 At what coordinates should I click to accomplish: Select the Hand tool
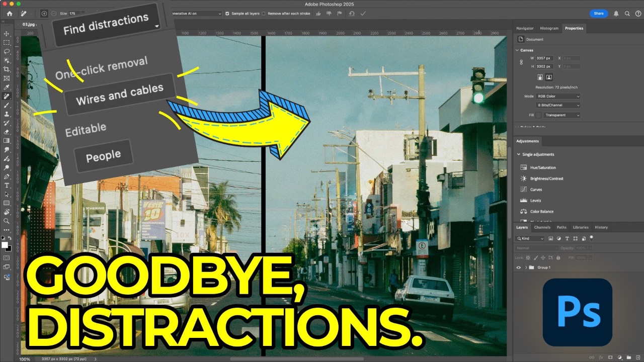pos(7,212)
